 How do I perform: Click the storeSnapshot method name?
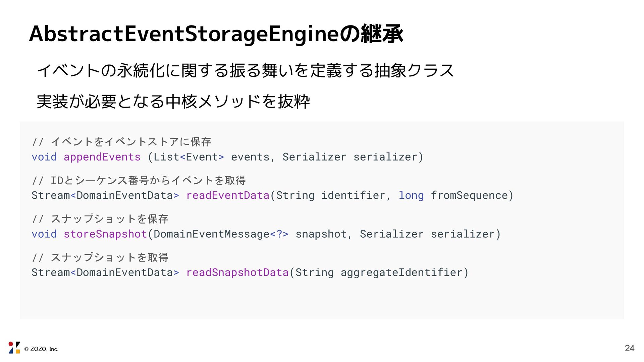click(105, 234)
